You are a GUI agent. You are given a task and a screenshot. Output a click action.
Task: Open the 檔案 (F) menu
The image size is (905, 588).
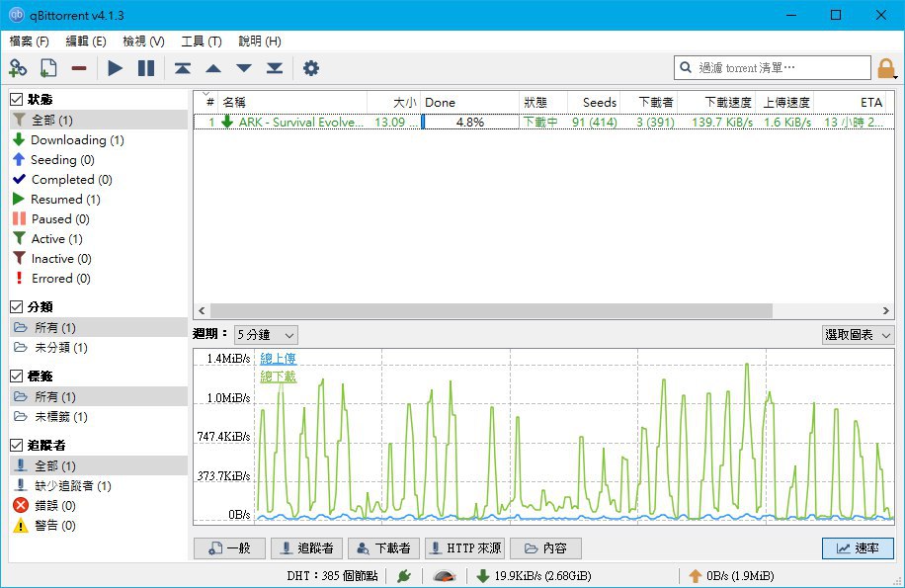pos(29,41)
